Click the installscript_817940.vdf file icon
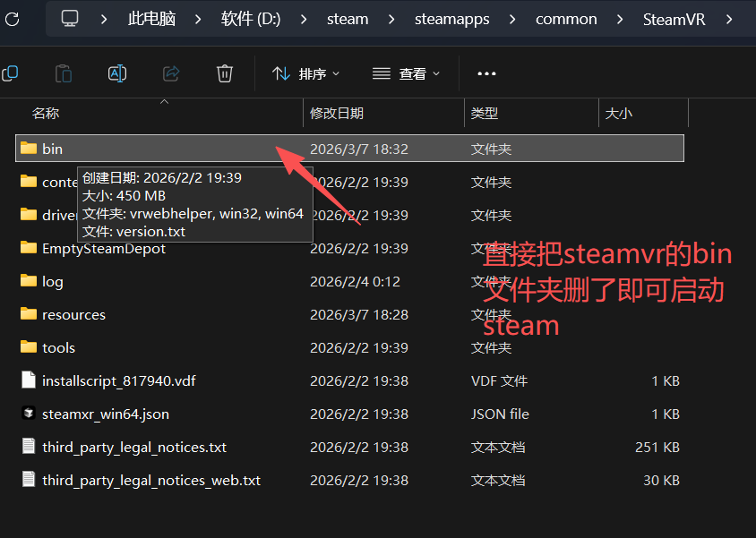 tap(29, 380)
